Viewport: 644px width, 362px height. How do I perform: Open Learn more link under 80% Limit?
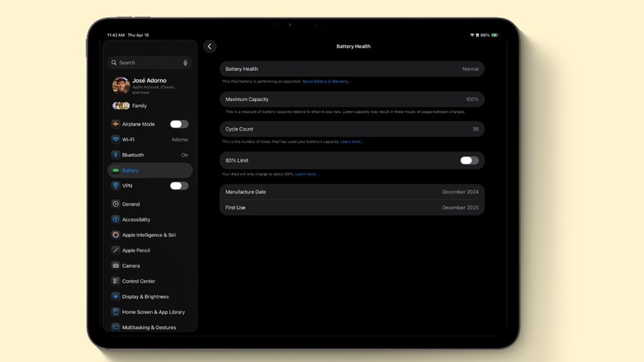(x=306, y=174)
